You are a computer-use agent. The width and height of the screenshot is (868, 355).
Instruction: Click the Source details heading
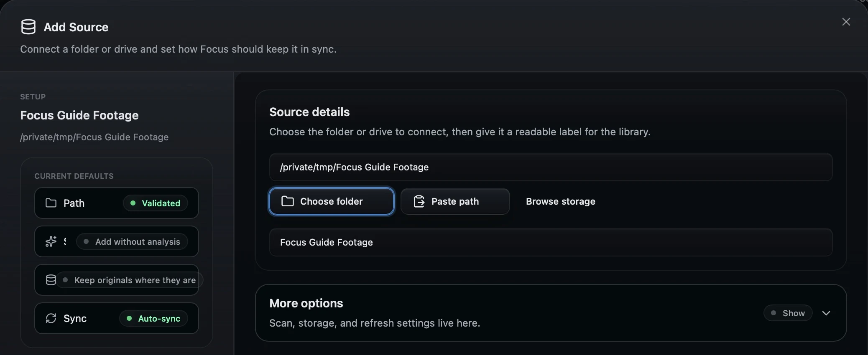pyautogui.click(x=309, y=112)
